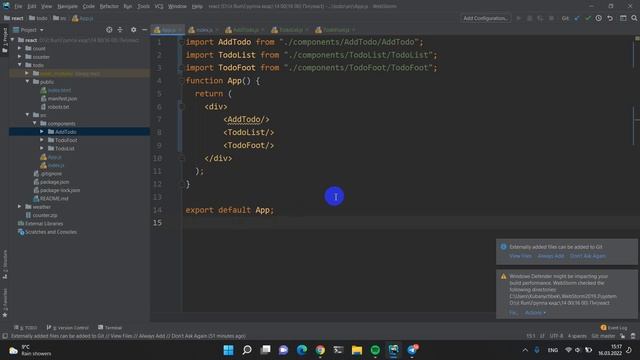Click the fold marker at first import line
The height and width of the screenshot is (360, 640).
tap(181, 42)
